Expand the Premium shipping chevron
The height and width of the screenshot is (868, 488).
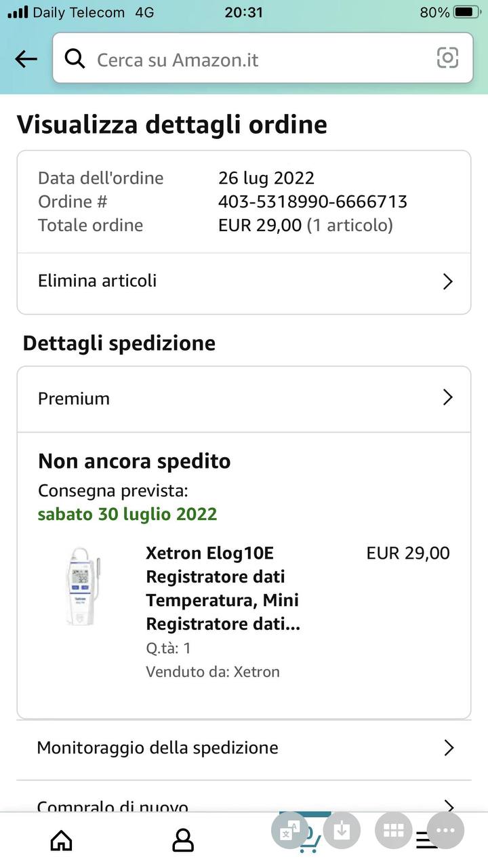click(447, 397)
